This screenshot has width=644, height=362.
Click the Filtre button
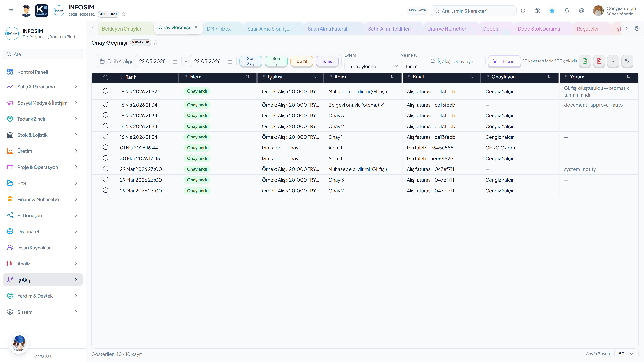click(x=504, y=61)
